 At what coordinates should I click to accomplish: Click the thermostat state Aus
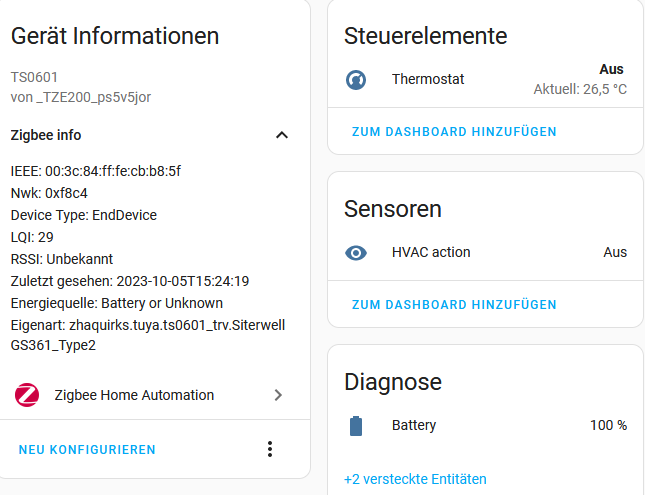pos(611,69)
